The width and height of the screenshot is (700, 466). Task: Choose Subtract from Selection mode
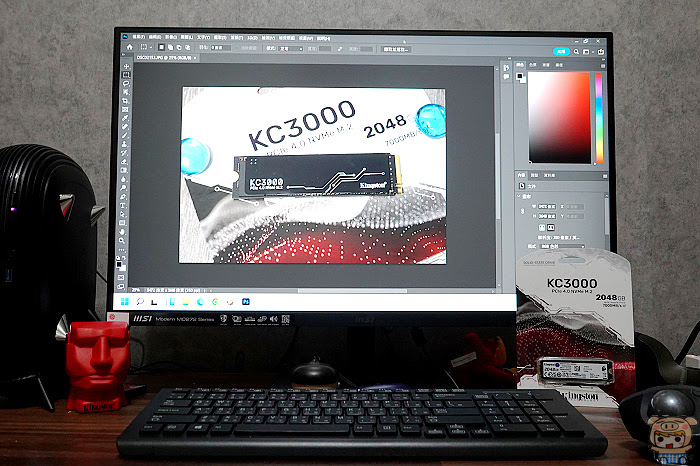(179, 47)
